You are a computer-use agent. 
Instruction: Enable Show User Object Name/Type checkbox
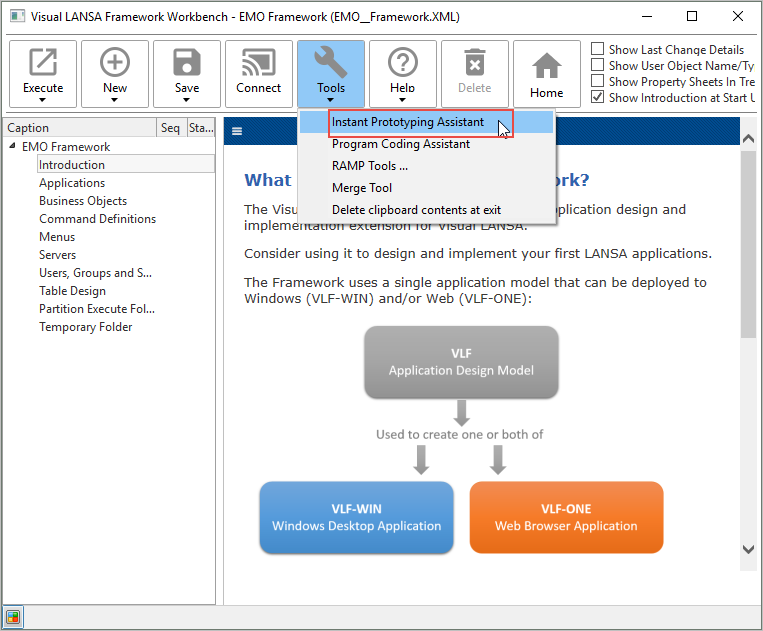point(597,65)
